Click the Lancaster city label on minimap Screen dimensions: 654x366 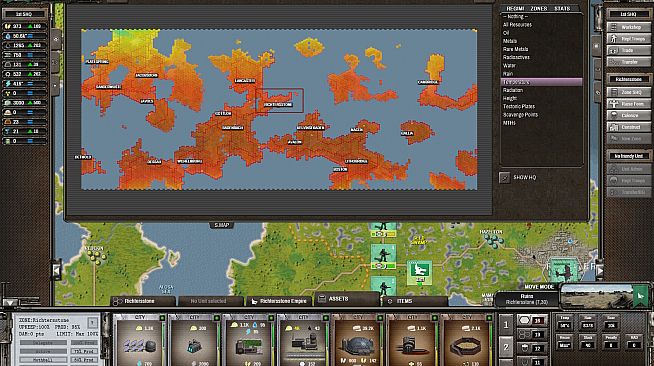click(245, 81)
